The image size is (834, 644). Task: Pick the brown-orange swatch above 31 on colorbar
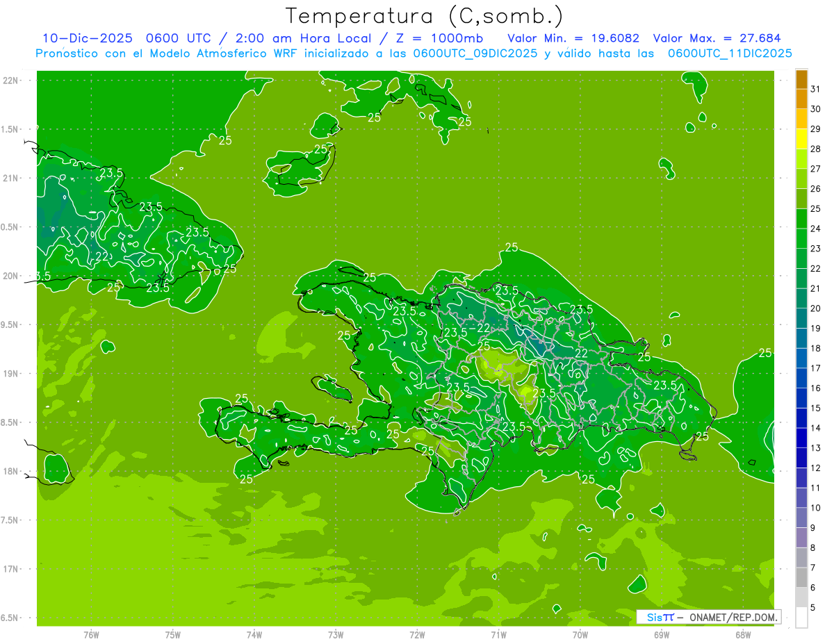[x=801, y=79]
